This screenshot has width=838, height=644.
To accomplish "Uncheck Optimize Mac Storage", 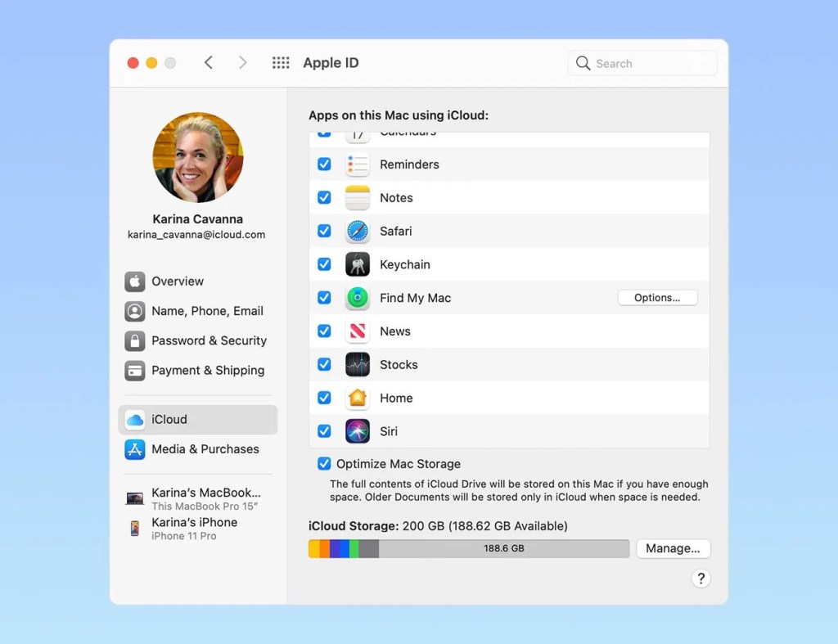I will pyautogui.click(x=324, y=463).
